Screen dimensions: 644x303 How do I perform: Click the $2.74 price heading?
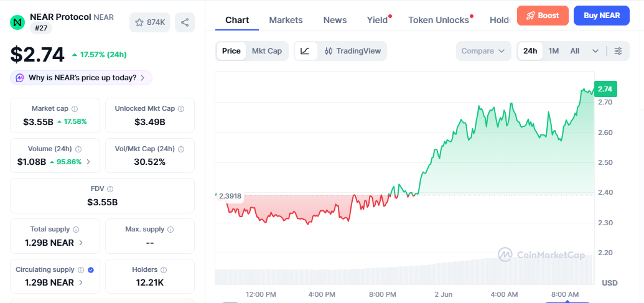37,54
